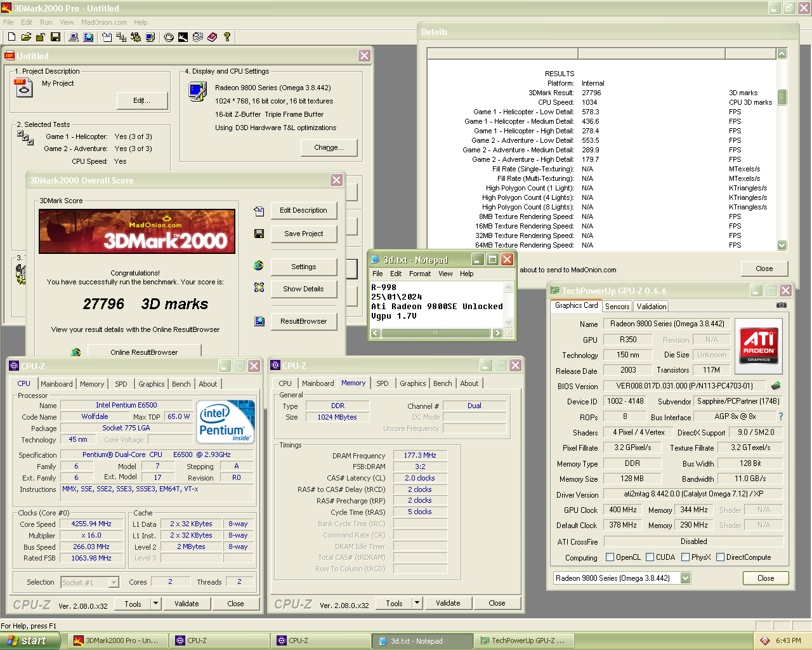Click the Intel Pentium inside logo in CPU-Z
The image size is (812, 650).
point(225,421)
